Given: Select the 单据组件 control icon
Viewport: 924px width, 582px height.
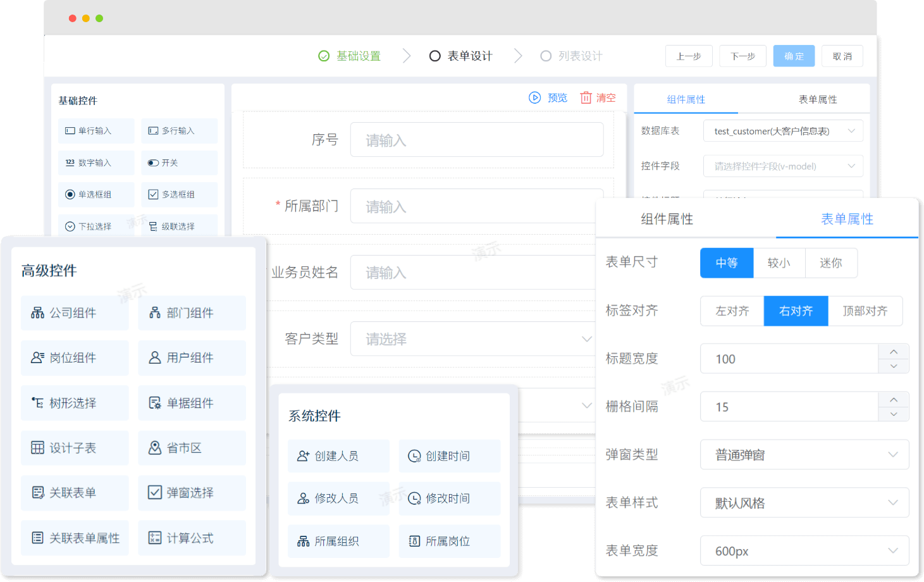Looking at the screenshot, I should (x=155, y=403).
